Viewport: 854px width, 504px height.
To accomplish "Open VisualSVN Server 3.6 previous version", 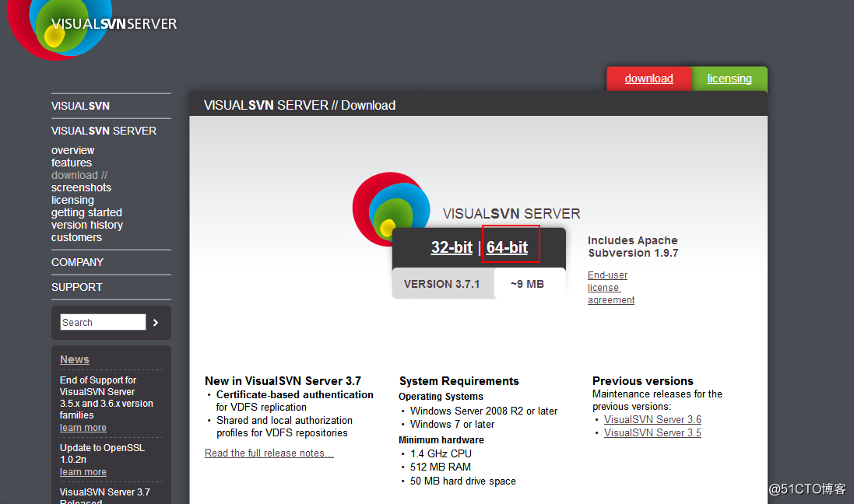I will tap(652, 420).
